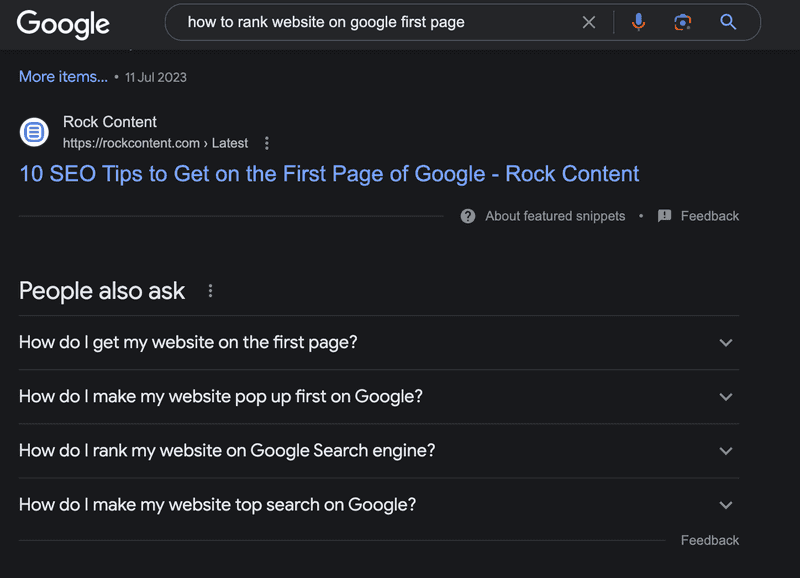
Task: Click Feedback below the People also ask list
Action: 710,541
